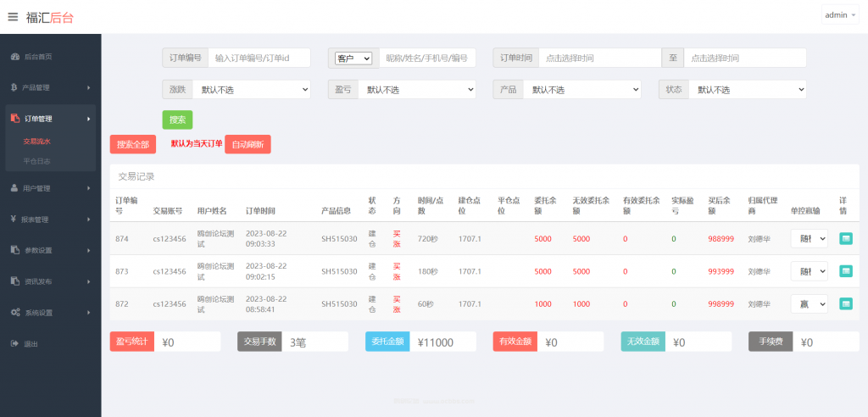This screenshot has width=868, height=417.
Task: Click the 有效金额 label button
Action: click(515, 342)
